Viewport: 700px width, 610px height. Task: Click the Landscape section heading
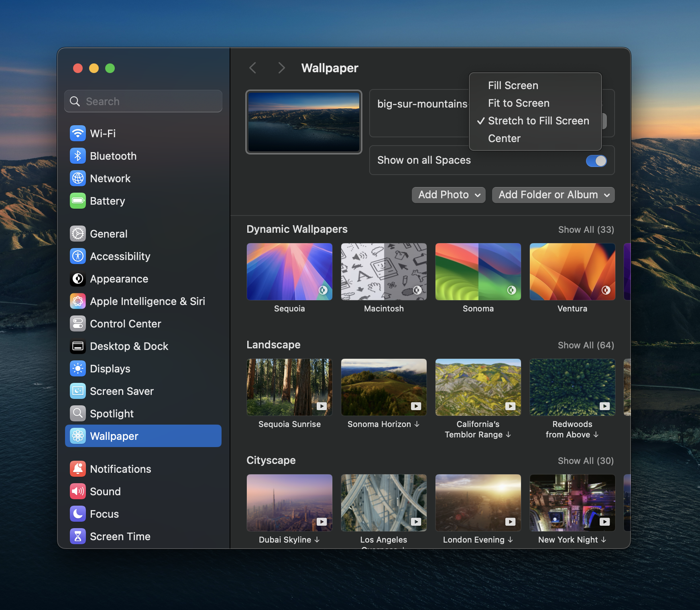(273, 345)
